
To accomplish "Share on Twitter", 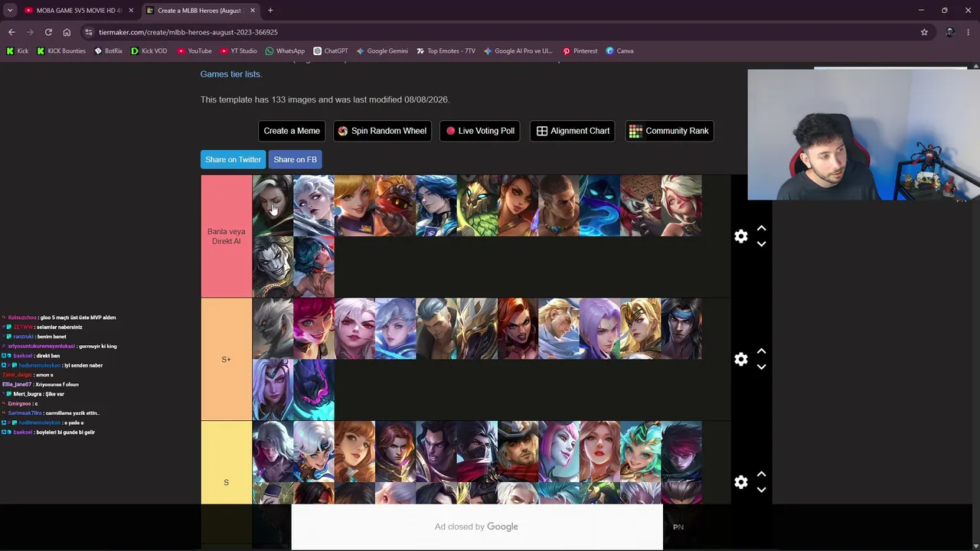I will tap(233, 159).
